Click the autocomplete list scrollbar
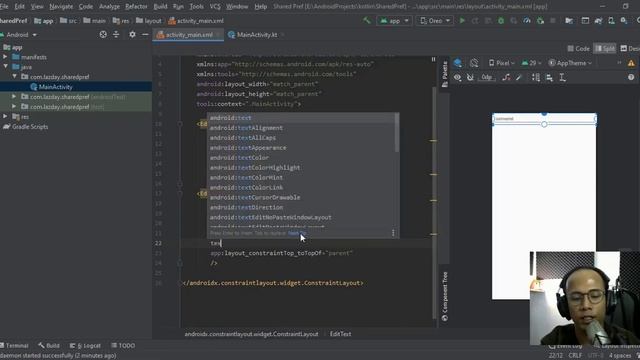The height and width of the screenshot is (360, 640). pyautogui.click(x=397, y=133)
